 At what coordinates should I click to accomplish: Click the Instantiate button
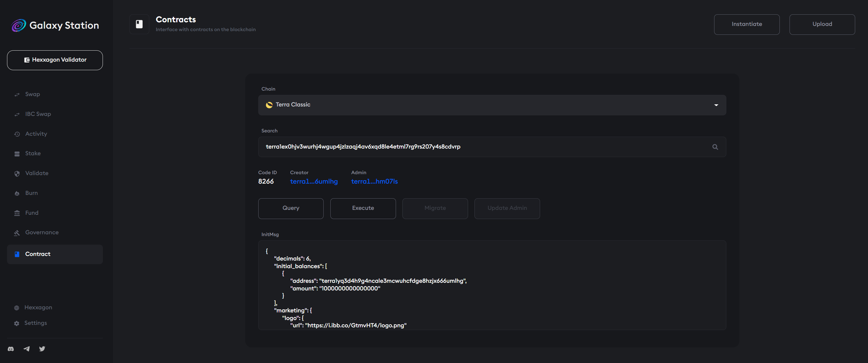pyautogui.click(x=746, y=24)
